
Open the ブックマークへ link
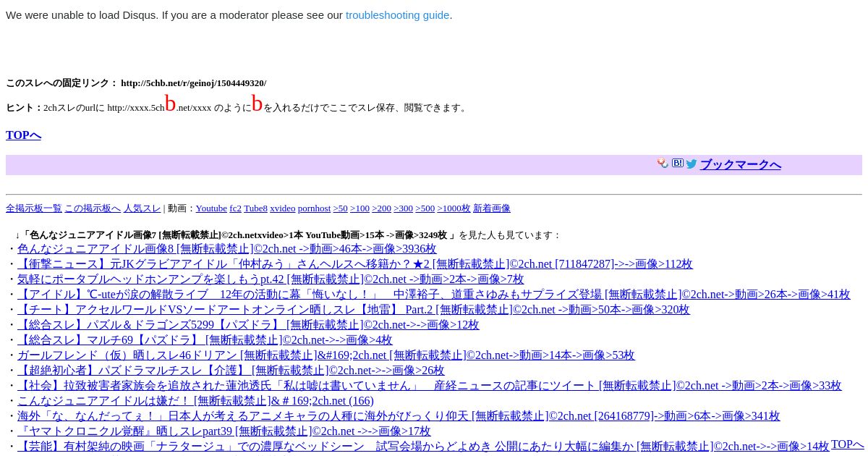[x=741, y=164]
